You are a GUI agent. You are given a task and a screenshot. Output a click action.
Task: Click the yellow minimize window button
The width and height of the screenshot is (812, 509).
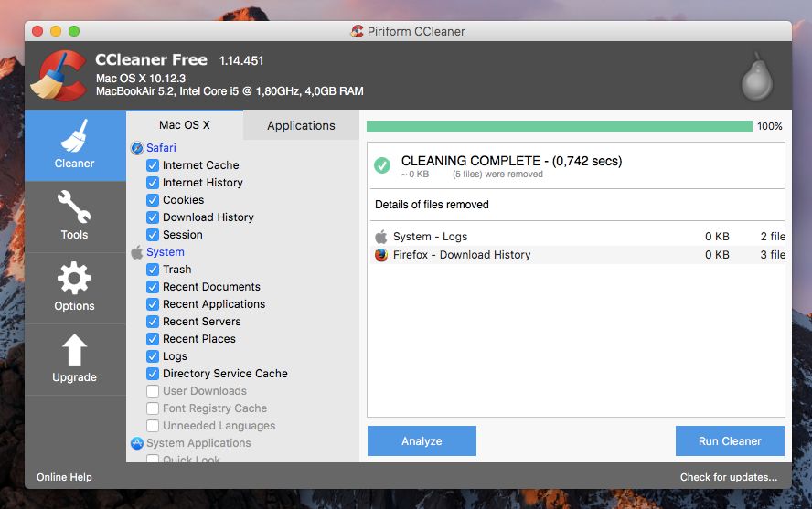pos(56,32)
